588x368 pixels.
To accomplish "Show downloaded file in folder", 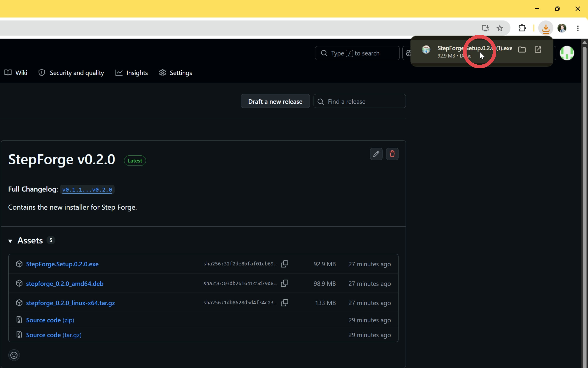I will pos(522,50).
